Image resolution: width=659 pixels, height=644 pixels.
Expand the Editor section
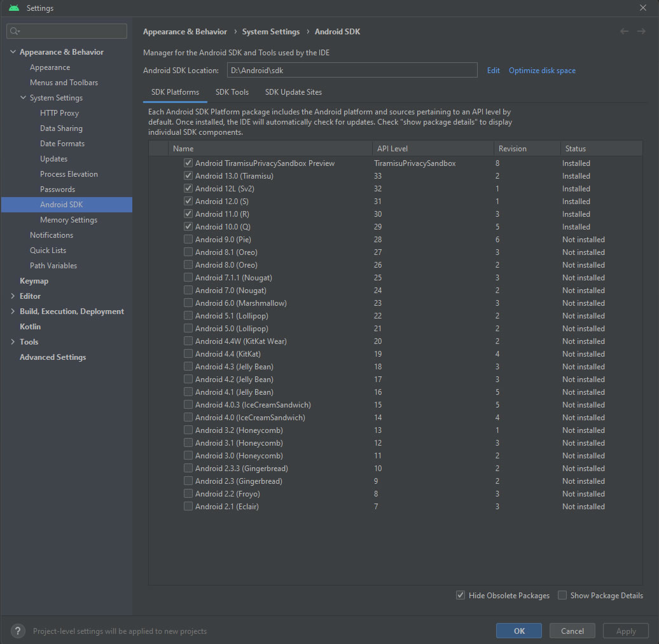(x=13, y=296)
